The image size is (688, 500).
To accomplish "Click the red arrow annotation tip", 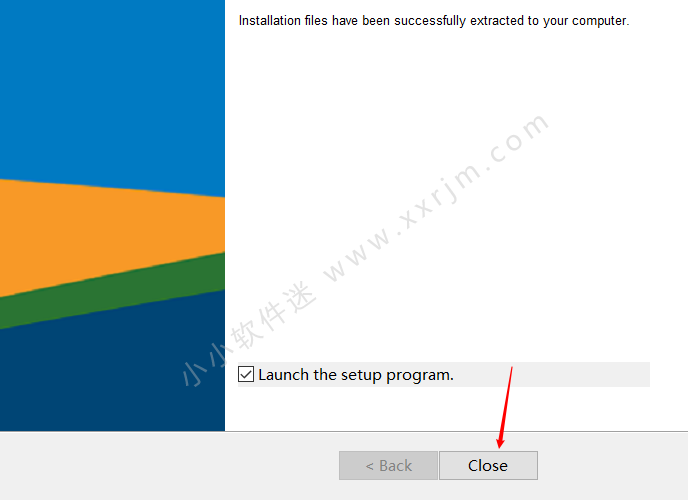I will pyautogui.click(x=500, y=446).
